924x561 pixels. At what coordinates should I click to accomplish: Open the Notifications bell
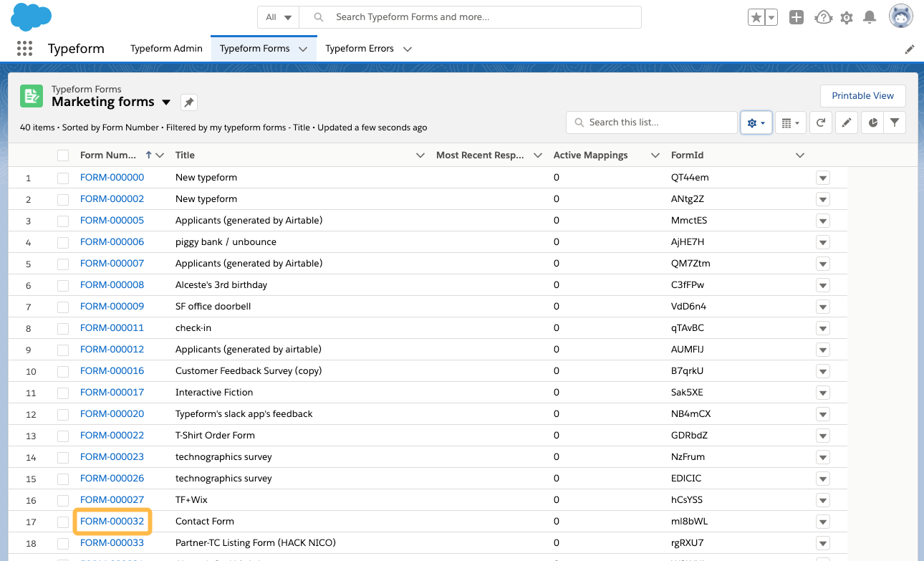pos(870,17)
